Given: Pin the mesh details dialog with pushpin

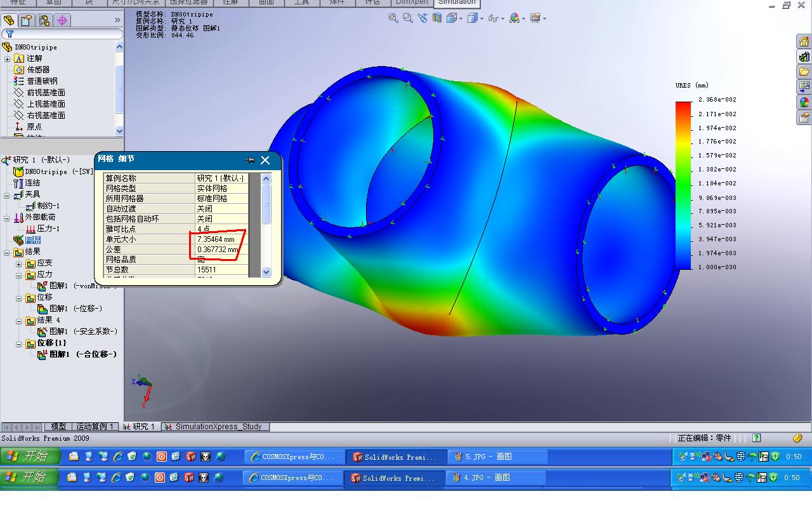Looking at the screenshot, I should point(249,160).
